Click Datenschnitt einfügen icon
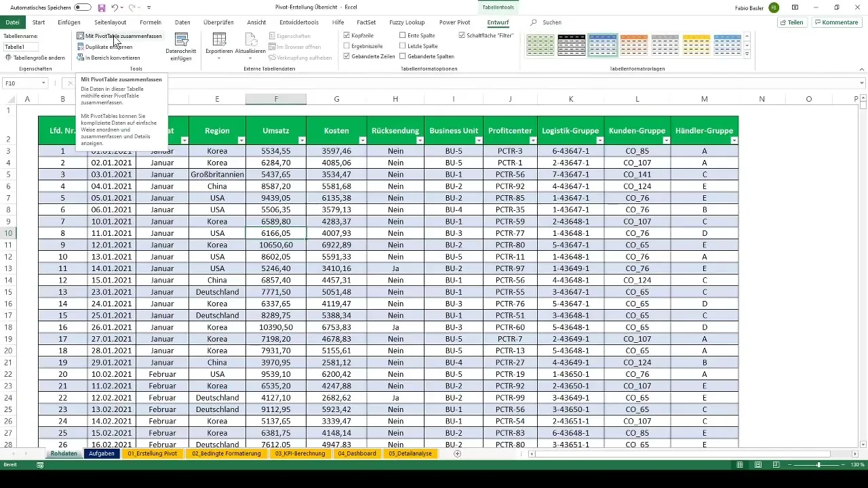Viewport: 868px width, 488px height. click(x=181, y=39)
